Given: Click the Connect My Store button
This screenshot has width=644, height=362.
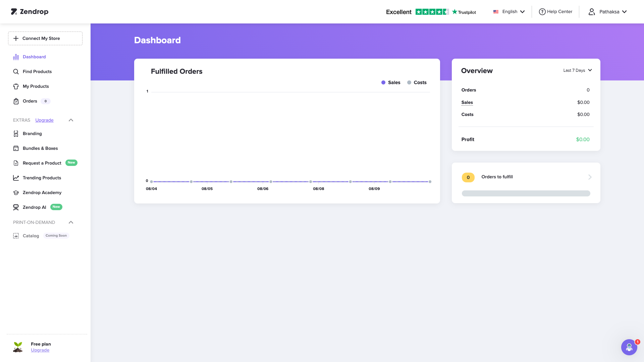Looking at the screenshot, I should point(45,38).
